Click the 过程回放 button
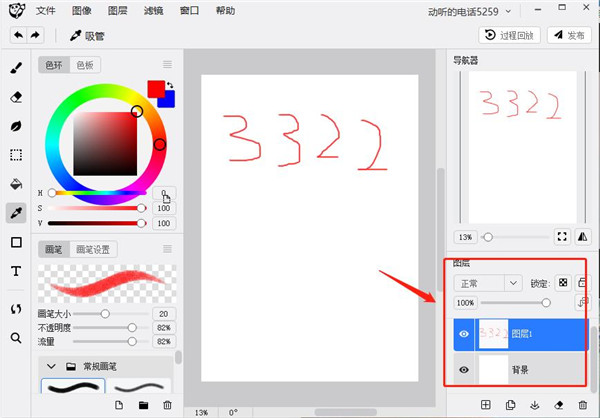The image size is (600, 418). [x=509, y=35]
